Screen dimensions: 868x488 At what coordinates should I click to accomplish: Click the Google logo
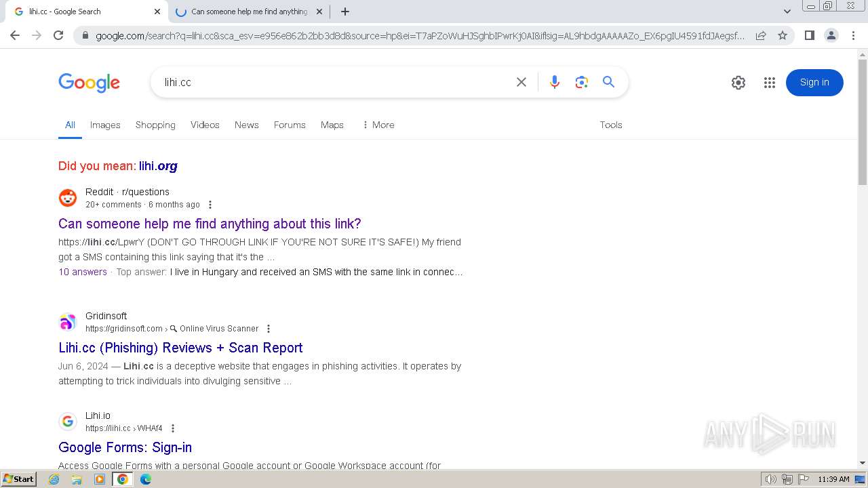click(x=89, y=83)
